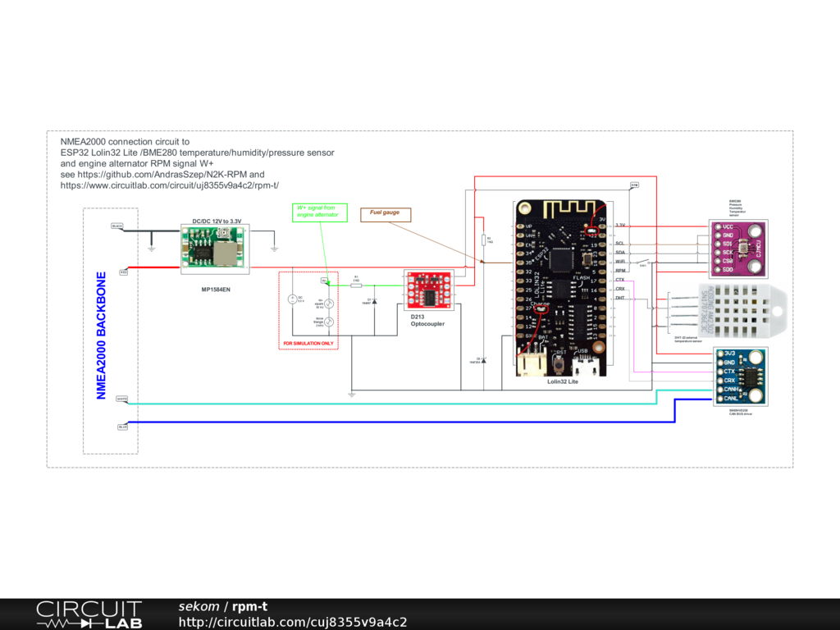Image resolution: width=840 pixels, height=630 pixels.
Task: Toggle the SW1 switch on WiFi line
Action: pyautogui.click(x=644, y=262)
